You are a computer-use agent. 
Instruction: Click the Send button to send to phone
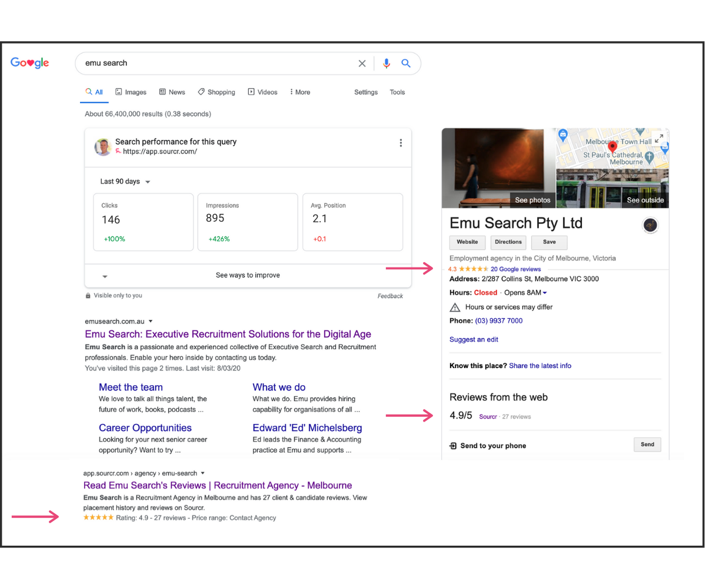pyautogui.click(x=647, y=445)
